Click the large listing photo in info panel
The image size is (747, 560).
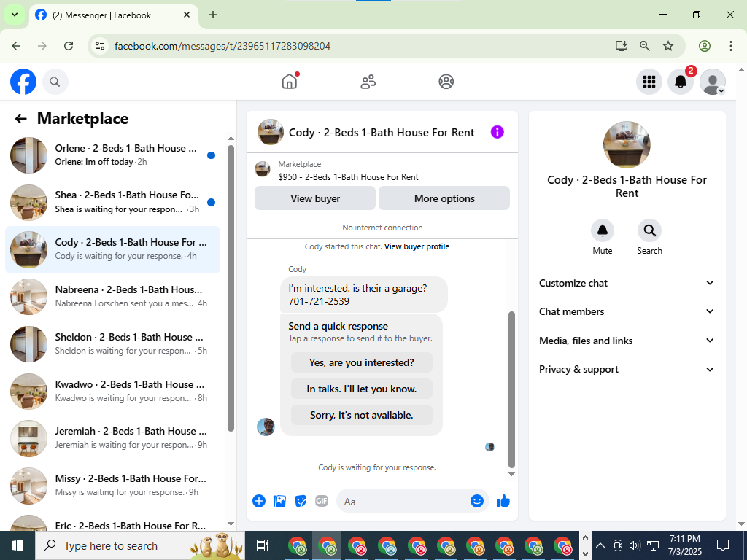click(627, 144)
